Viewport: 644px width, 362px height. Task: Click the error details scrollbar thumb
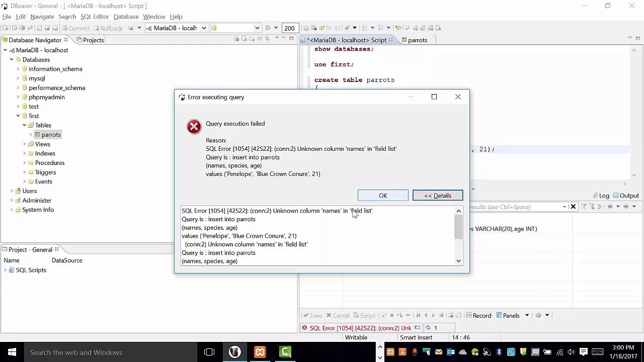point(458,227)
